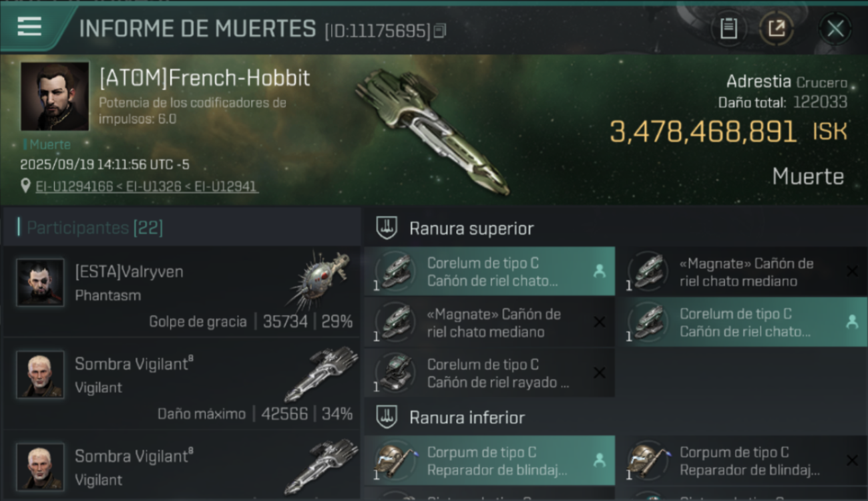
Task: Select the Participantes [22] tab
Action: click(x=95, y=228)
